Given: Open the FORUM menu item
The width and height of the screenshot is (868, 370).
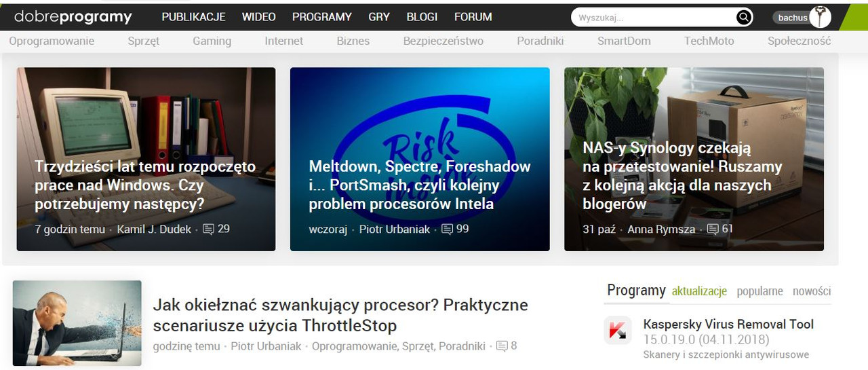Looking at the screenshot, I should click(473, 17).
